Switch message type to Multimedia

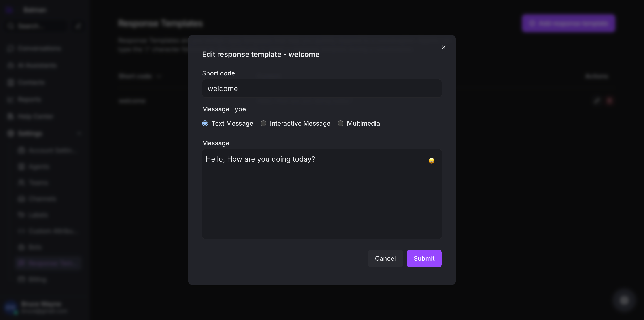[x=340, y=123]
